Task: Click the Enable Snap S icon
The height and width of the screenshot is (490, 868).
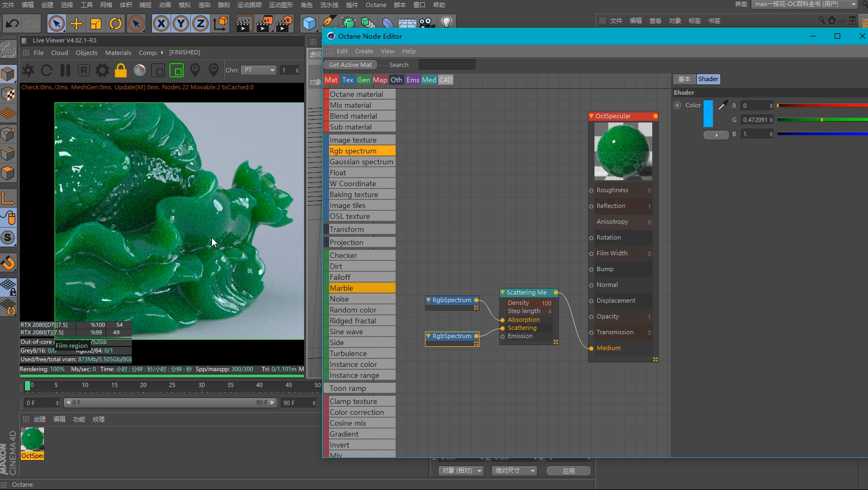Action: point(8,237)
